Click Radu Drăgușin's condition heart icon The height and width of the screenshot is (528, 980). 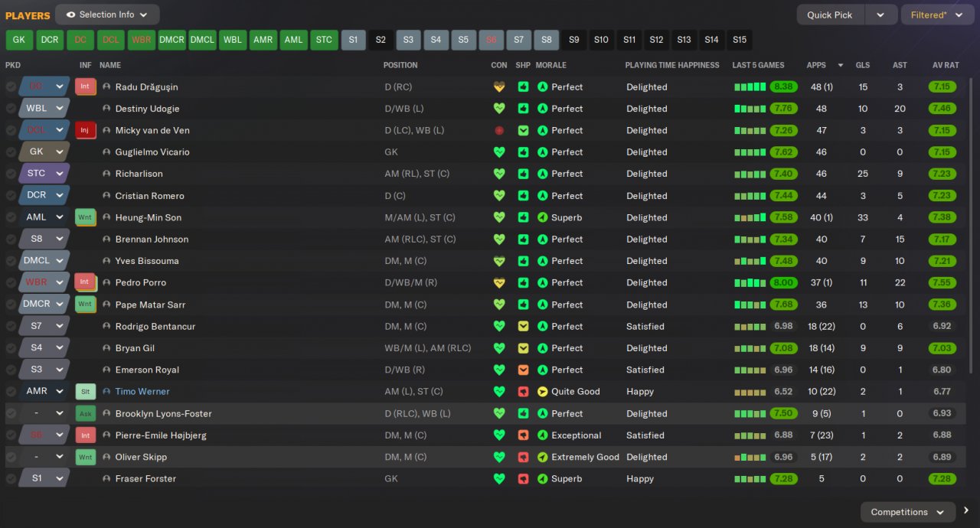499,87
